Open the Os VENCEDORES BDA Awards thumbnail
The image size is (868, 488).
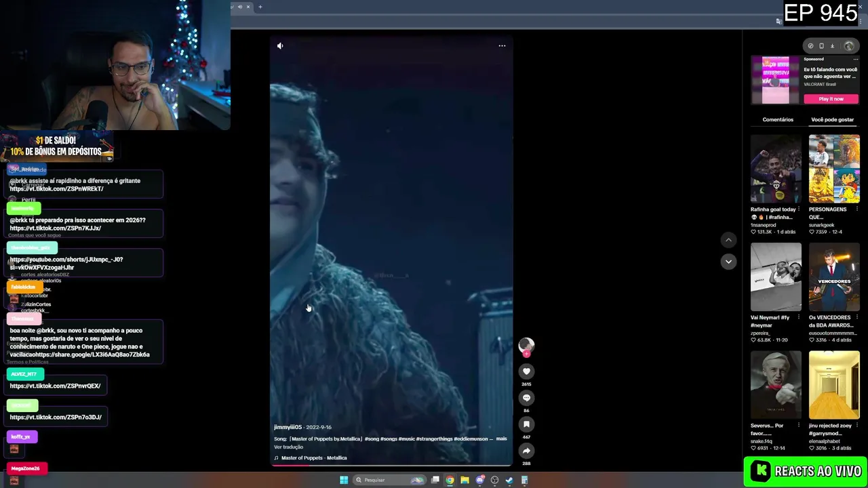click(x=834, y=277)
